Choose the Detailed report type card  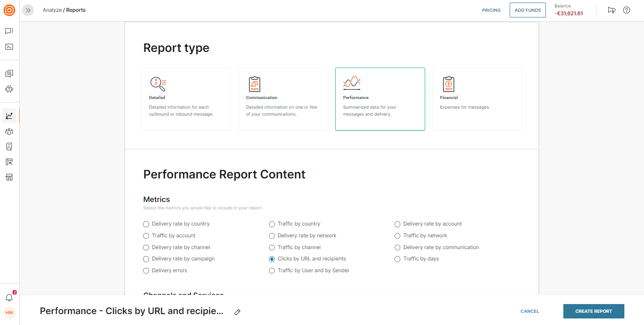click(186, 99)
